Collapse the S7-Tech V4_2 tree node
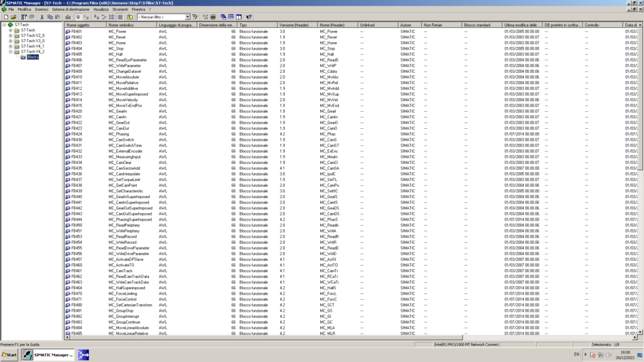 point(11,52)
